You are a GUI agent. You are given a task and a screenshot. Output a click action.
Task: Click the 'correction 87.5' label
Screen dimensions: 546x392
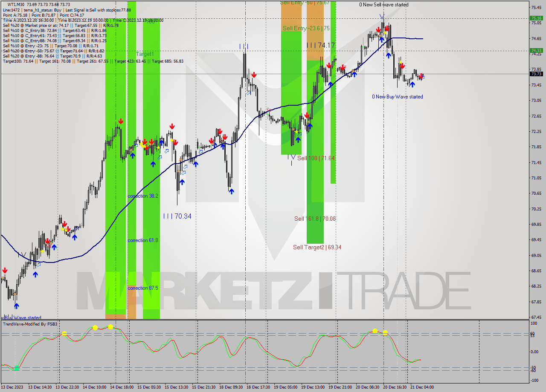click(143, 288)
